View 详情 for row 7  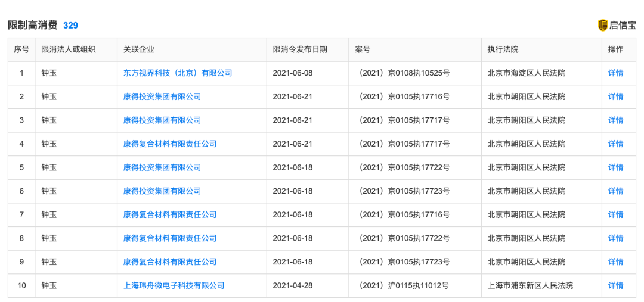[615, 214]
